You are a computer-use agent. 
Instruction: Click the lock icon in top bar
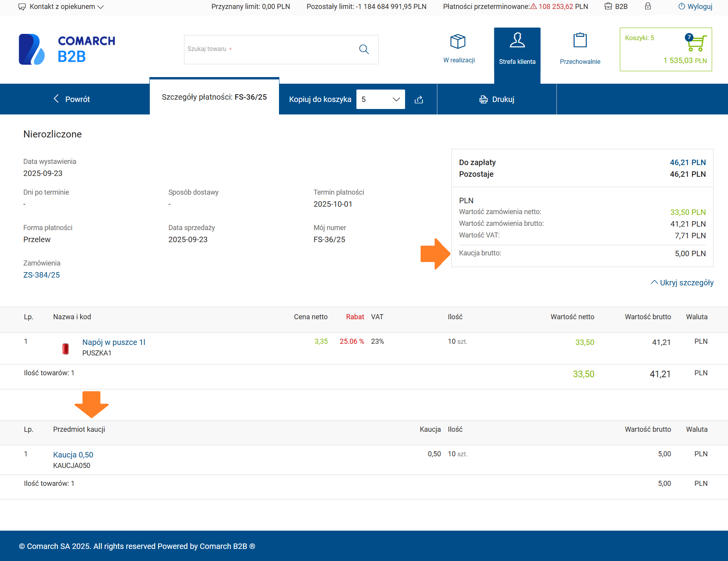[x=648, y=6]
